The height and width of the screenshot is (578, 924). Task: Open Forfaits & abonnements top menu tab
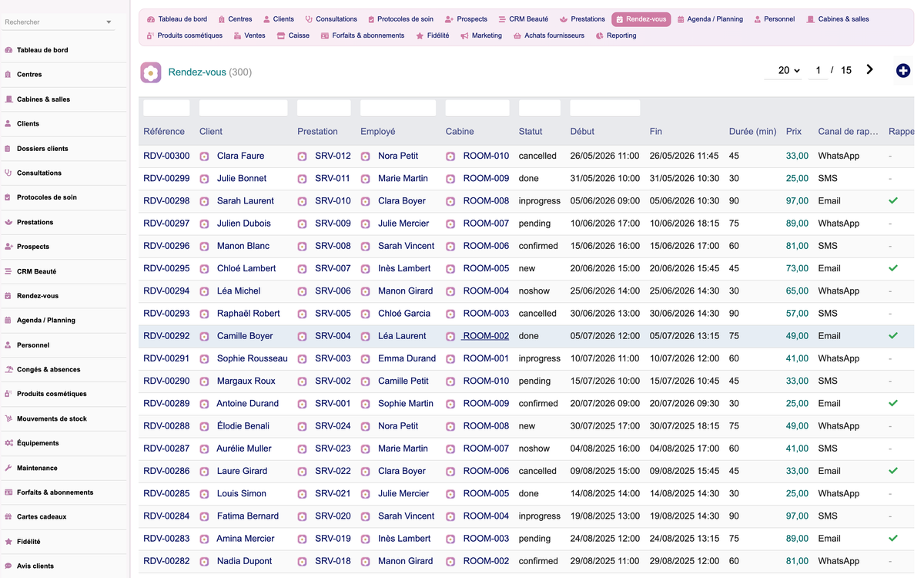pos(363,35)
